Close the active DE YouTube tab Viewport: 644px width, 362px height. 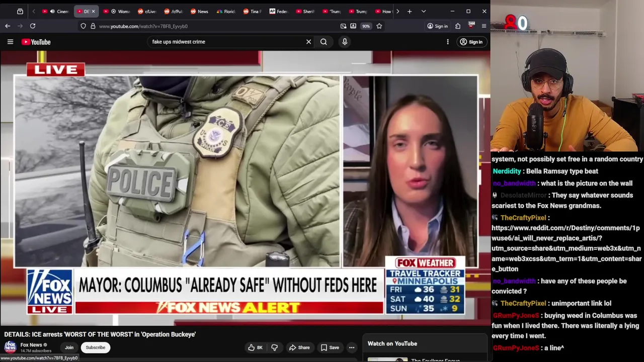click(x=93, y=11)
